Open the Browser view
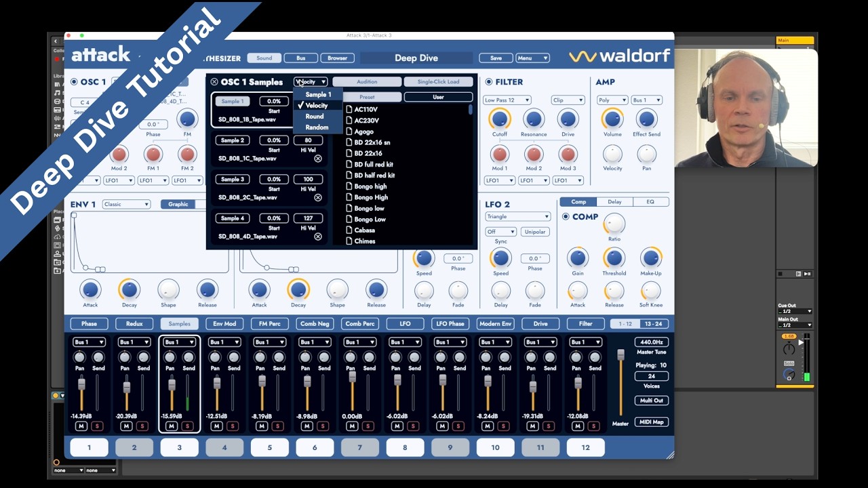The image size is (868, 488). 338,58
